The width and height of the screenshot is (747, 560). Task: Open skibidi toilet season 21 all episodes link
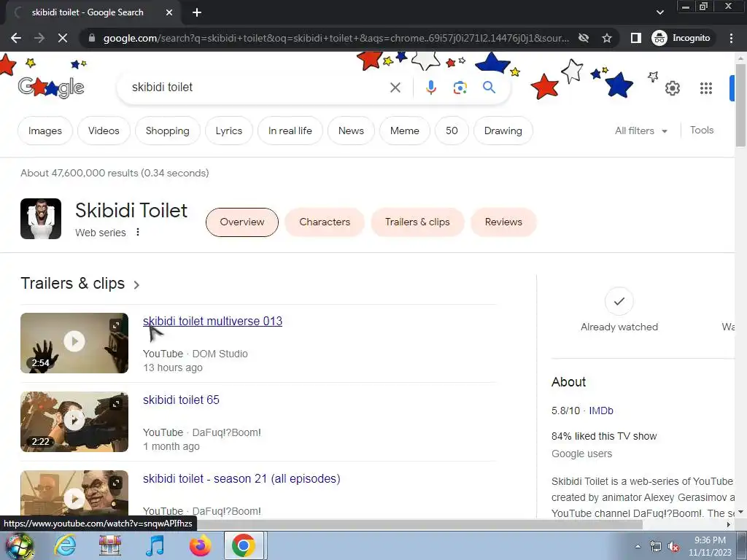point(241,478)
